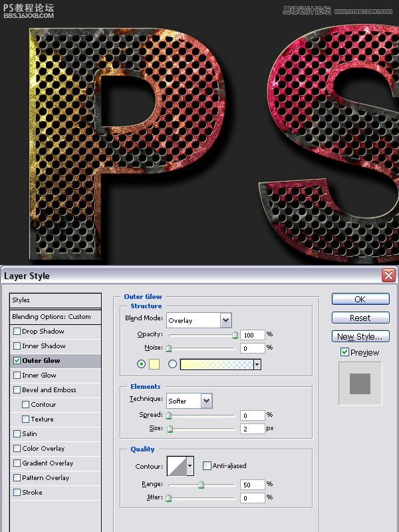Close the Layer Style dialog

(388, 275)
